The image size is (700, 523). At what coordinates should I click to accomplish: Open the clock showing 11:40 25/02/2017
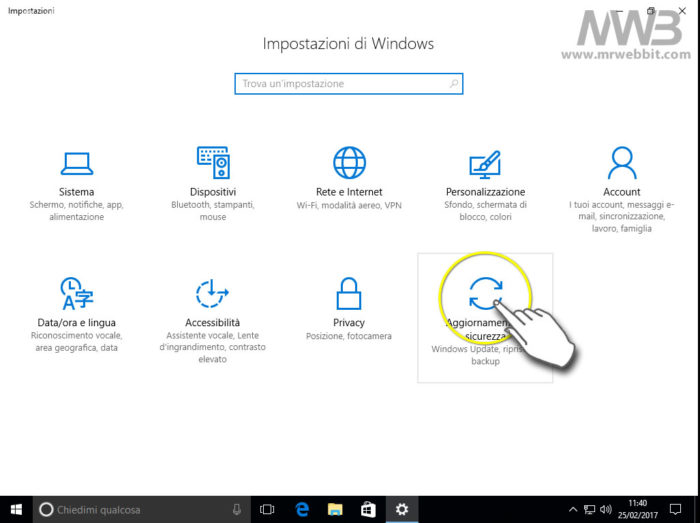pyautogui.click(x=638, y=510)
